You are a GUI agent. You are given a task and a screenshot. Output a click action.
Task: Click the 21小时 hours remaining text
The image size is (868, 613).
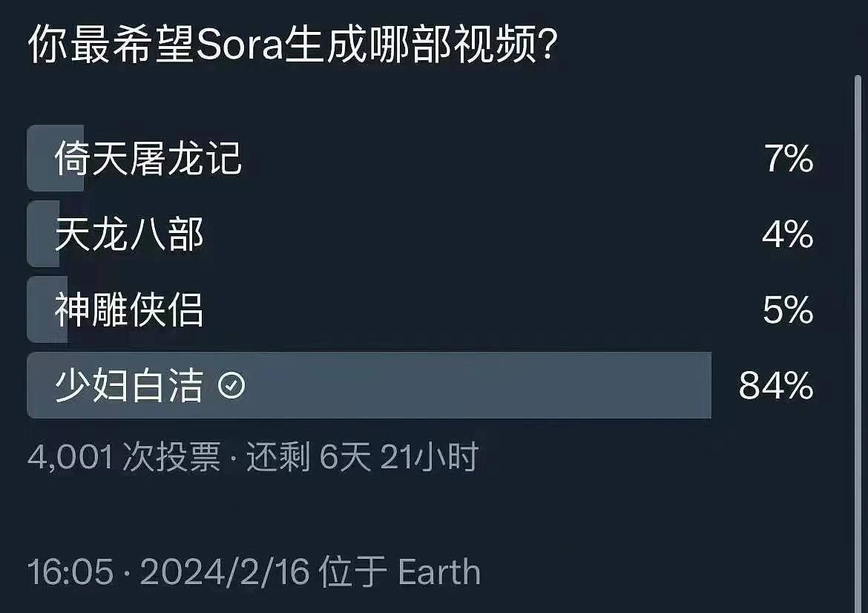point(429,458)
